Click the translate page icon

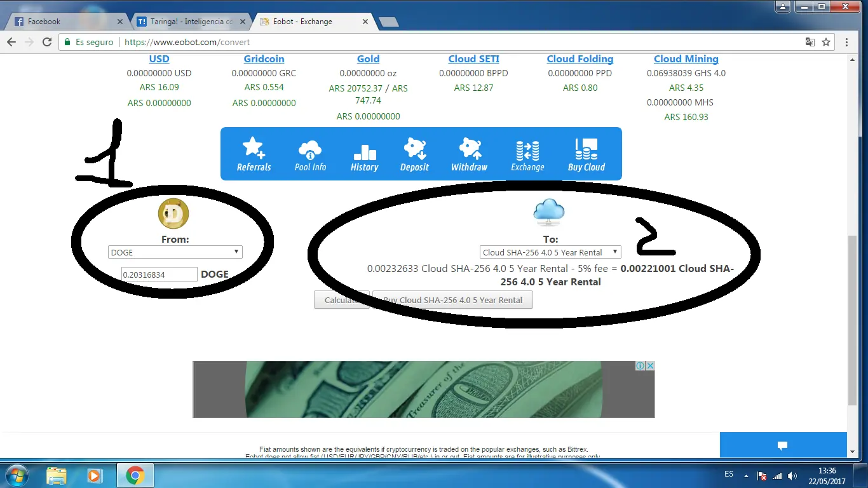pyautogui.click(x=810, y=42)
